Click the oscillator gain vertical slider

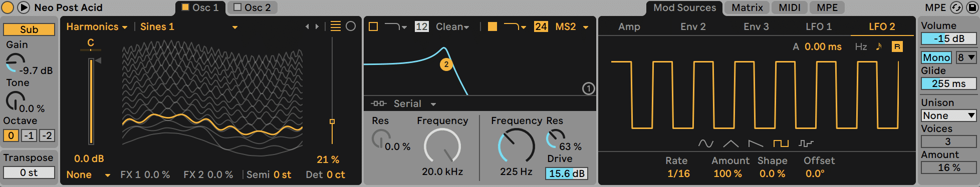pyautogui.click(x=91, y=101)
